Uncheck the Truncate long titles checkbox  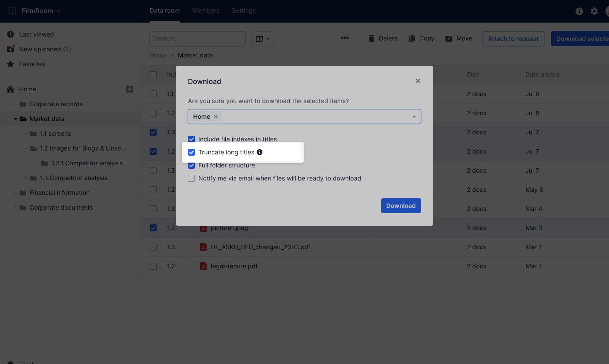pyautogui.click(x=191, y=152)
